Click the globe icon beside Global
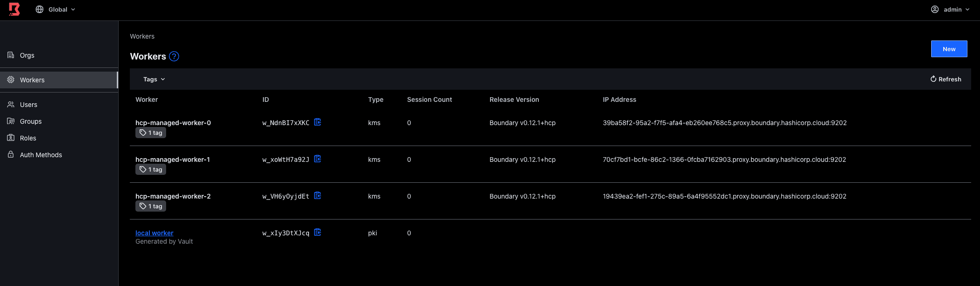Screen dimensions: 980x286 [x=40, y=9]
